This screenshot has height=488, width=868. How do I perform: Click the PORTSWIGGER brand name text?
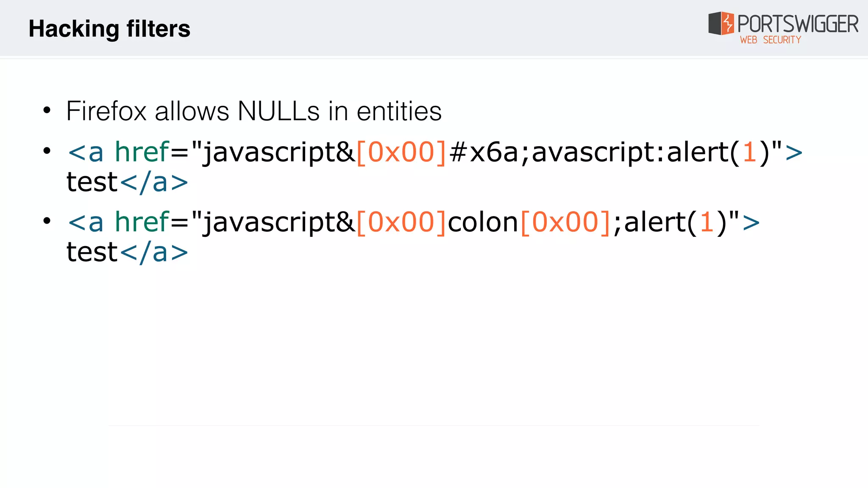(x=798, y=24)
